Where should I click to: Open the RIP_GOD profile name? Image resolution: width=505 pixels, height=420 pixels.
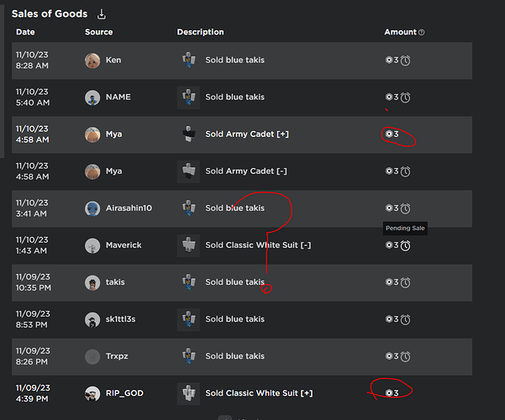124,393
